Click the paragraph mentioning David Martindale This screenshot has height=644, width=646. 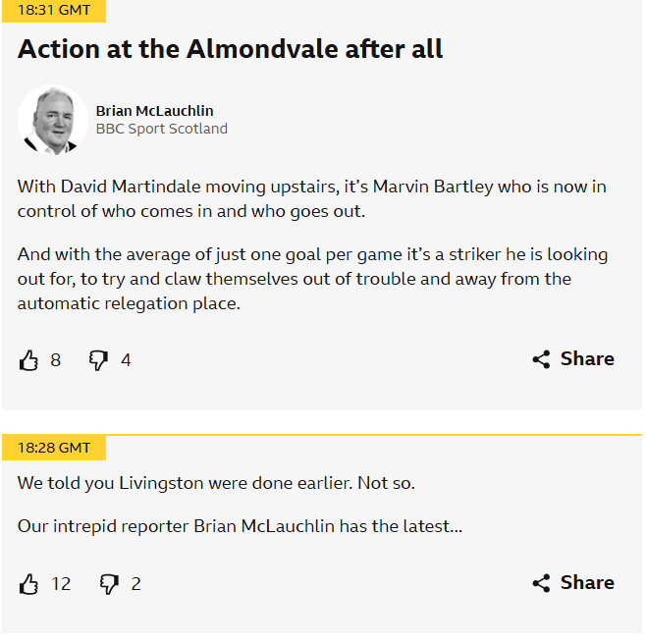click(x=312, y=197)
